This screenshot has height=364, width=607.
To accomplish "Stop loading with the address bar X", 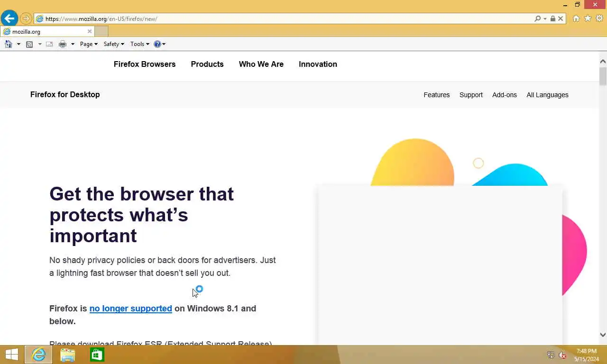I will click(561, 19).
